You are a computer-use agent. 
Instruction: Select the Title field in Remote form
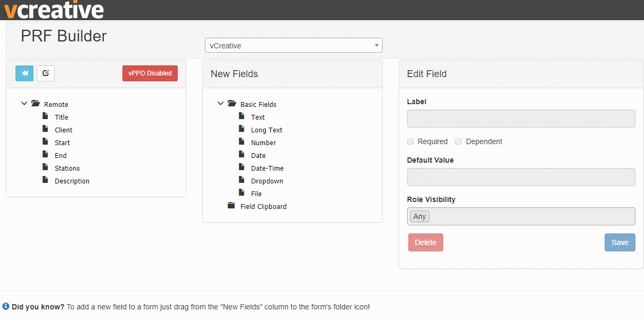pyautogui.click(x=61, y=117)
